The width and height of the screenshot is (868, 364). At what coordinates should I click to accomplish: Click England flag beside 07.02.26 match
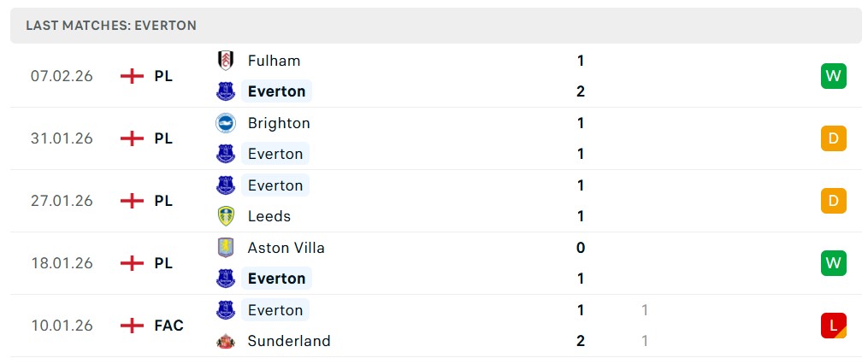click(132, 76)
